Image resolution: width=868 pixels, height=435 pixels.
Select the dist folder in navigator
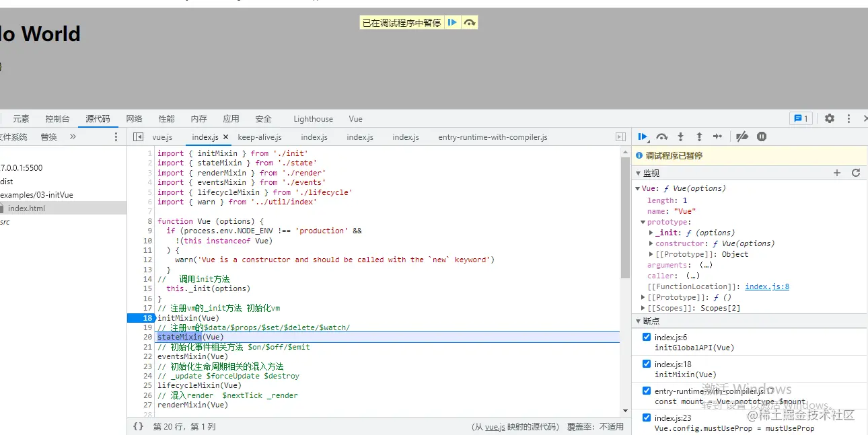[x=7, y=182]
